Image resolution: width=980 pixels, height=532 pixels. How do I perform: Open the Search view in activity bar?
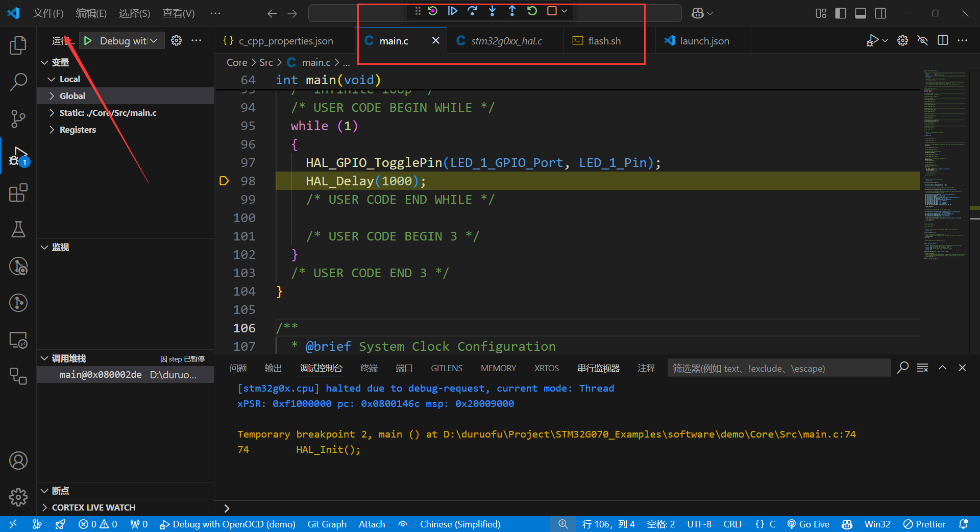point(18,82)
